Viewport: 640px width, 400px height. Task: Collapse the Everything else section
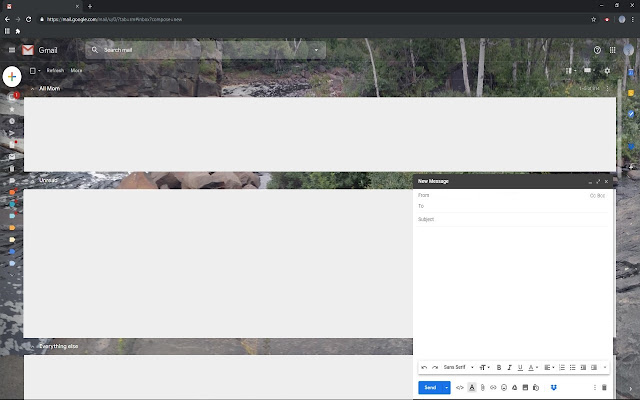[x=32, y=347]
